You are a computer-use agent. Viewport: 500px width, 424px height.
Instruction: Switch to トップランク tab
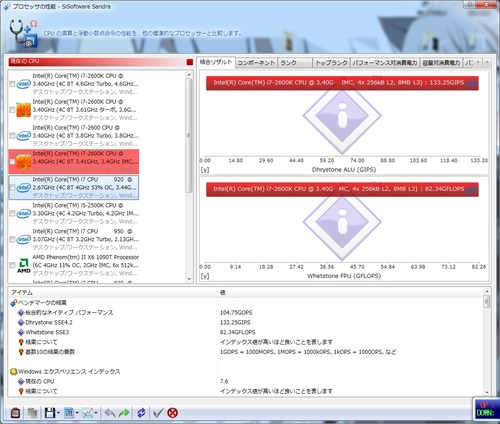331,63
